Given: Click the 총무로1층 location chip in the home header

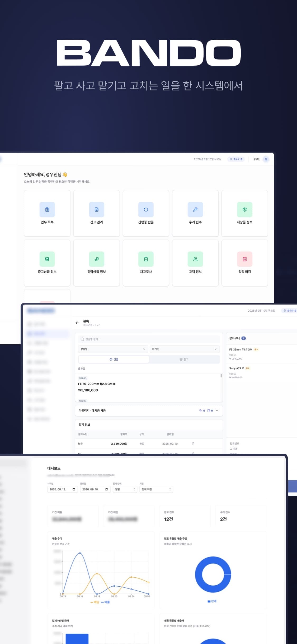Looking at the screenshot, I should coord(236,159).
